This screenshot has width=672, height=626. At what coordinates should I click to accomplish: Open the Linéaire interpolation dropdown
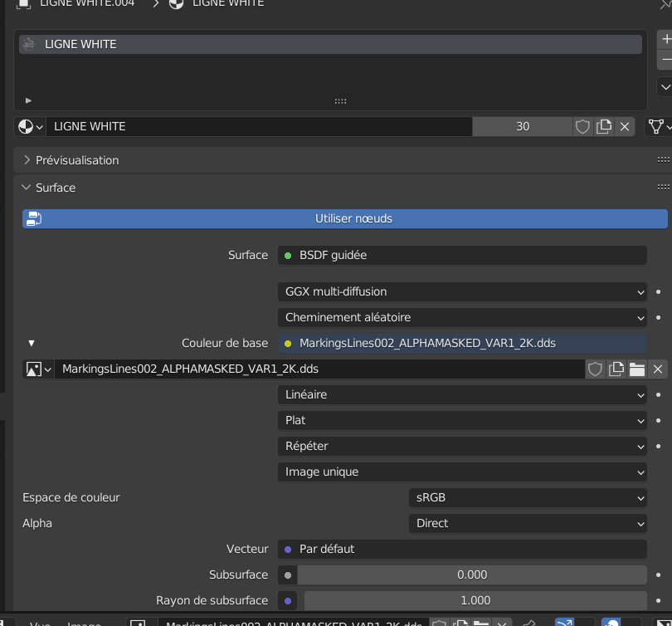[x=462, y=394]
